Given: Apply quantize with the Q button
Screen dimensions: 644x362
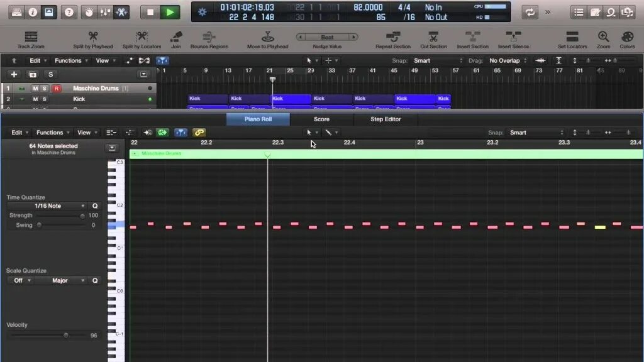Looking at the screenshot, I should [x=95, y=206].
